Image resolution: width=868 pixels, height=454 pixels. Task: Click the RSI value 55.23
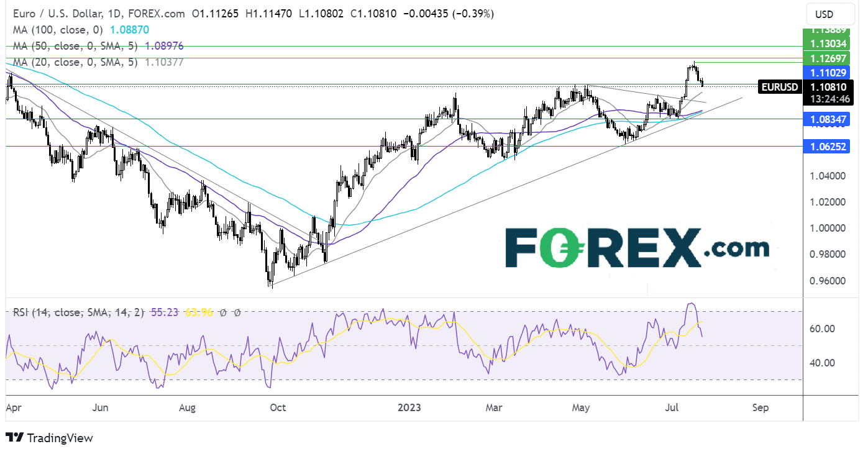coord(163,312)
